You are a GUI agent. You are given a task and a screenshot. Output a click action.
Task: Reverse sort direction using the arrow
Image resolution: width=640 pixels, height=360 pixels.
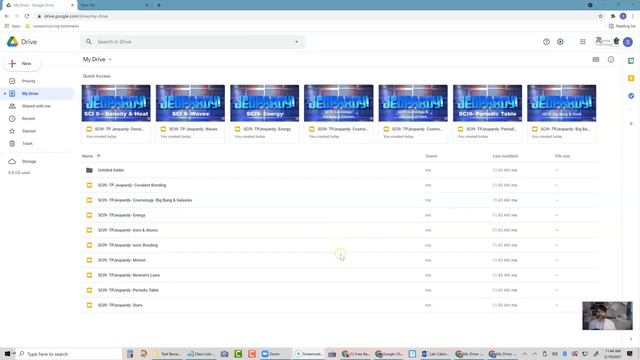tap(98, 156)
